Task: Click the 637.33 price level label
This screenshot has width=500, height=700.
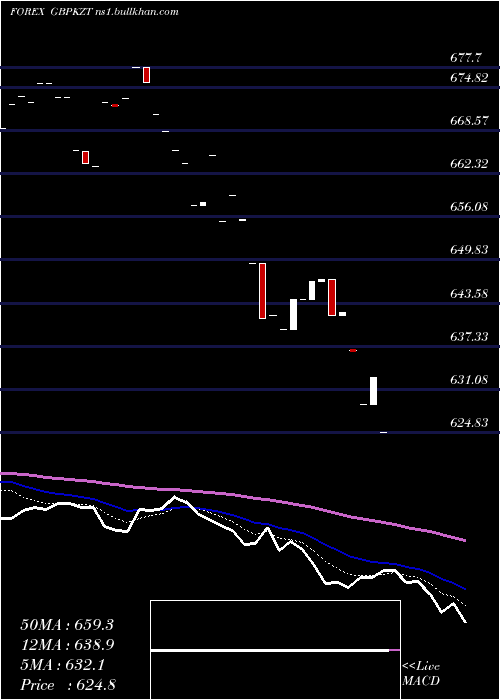Action: (x=469, y=337)
